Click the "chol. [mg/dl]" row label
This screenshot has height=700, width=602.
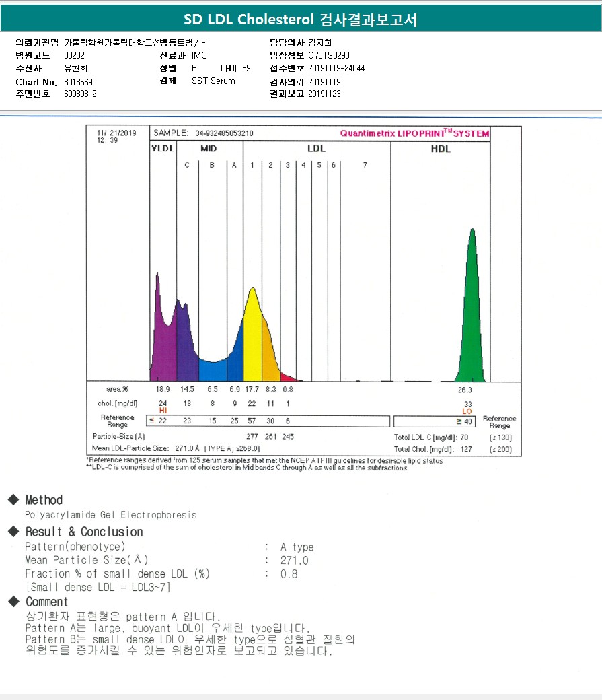(x=117, y=403)
